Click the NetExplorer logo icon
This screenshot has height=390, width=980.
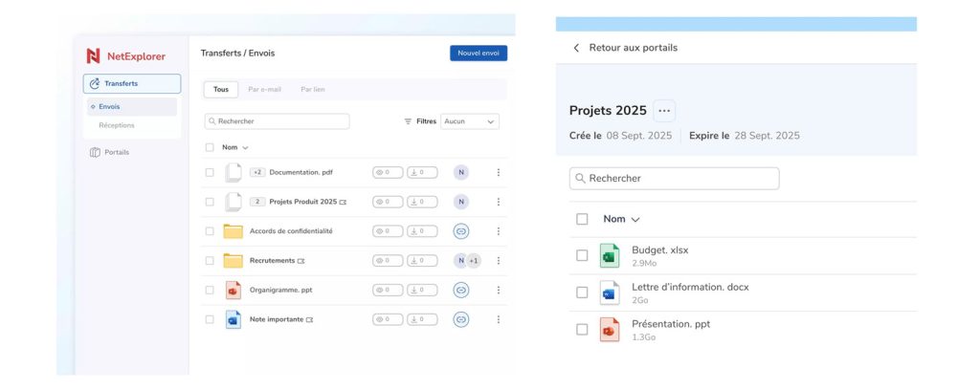pos(93,56)
